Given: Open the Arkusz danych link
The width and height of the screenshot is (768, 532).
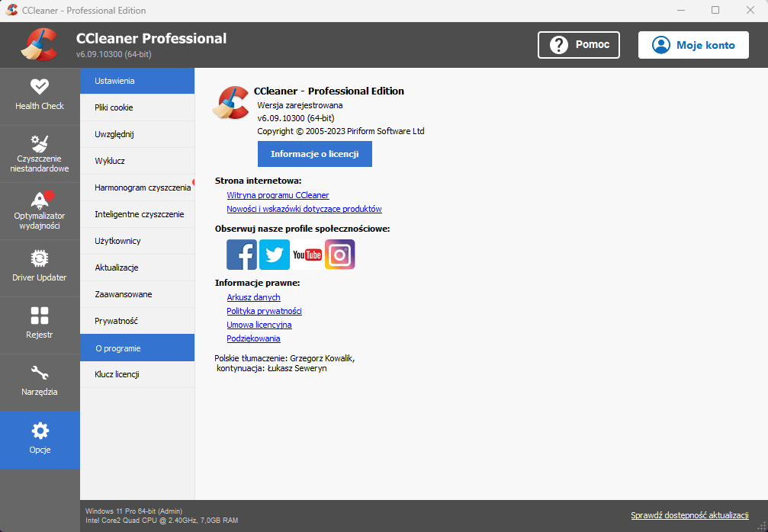Looking at the screenshot, I should tap(253, 297).
